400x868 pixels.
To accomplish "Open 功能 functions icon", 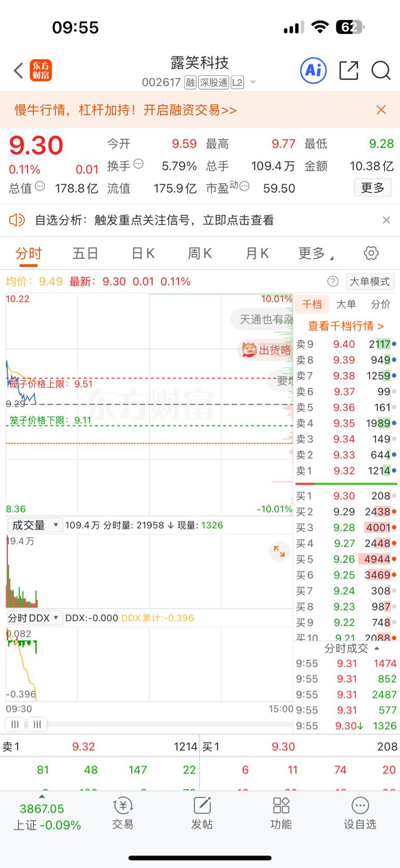I will (281, 813).
